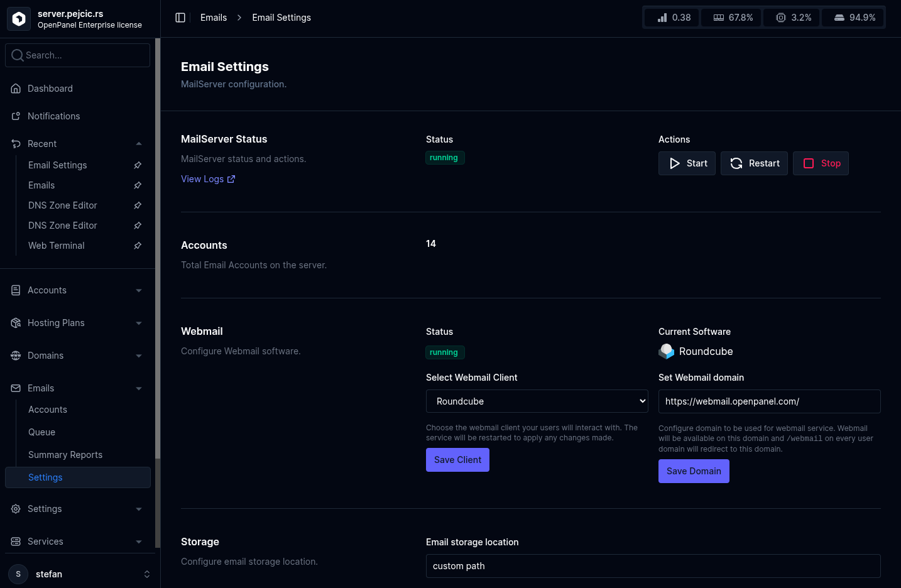This screenshot has height=588, width=901.
Task: Open the memory usage 67.8% indicator
Action: click(733, 18)
